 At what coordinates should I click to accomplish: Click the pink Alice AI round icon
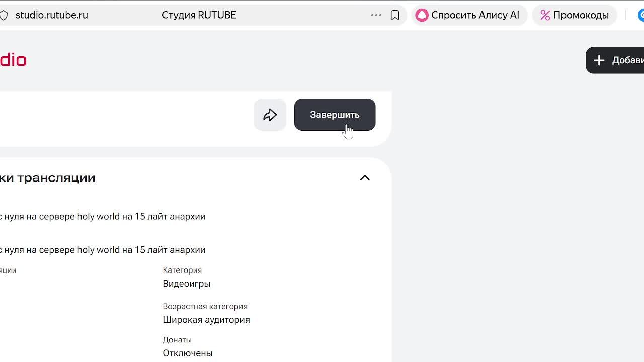click(x=422, y=15)
